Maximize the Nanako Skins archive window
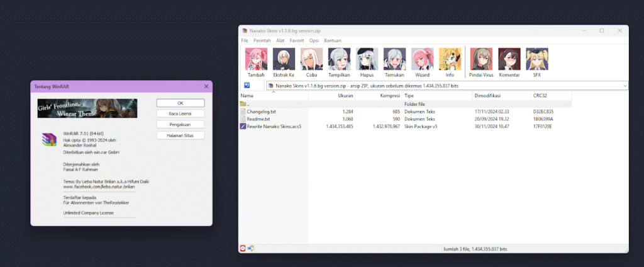Viewport: 644px width, 267px height. pos(602,30)
